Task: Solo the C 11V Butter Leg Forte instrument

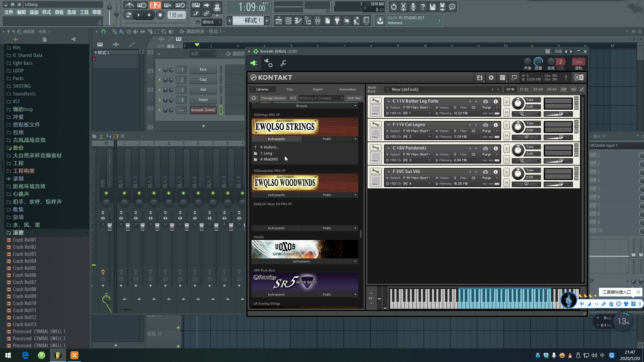Action: click(x=506, y=102)
